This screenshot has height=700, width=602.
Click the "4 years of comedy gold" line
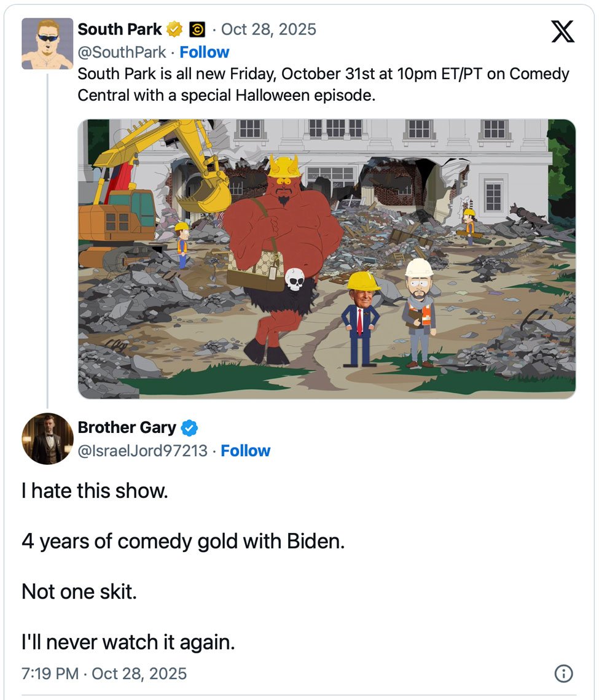click(x=183, y=542)
